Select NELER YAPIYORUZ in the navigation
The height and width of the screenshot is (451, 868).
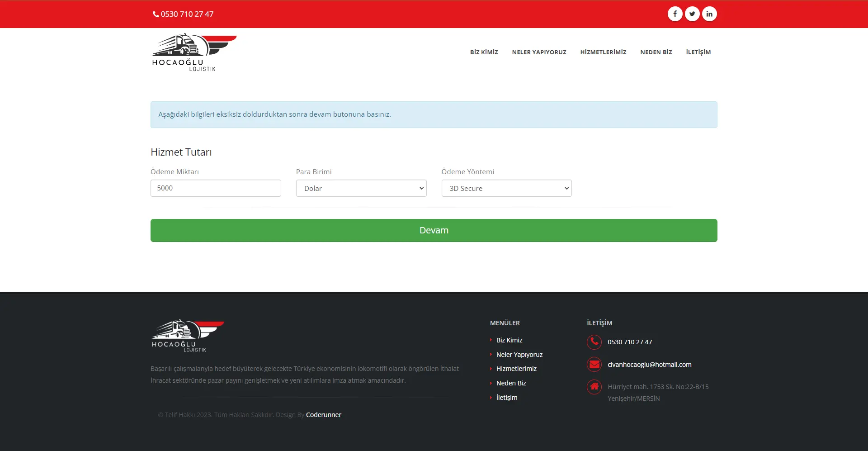[x=539, y=52]
